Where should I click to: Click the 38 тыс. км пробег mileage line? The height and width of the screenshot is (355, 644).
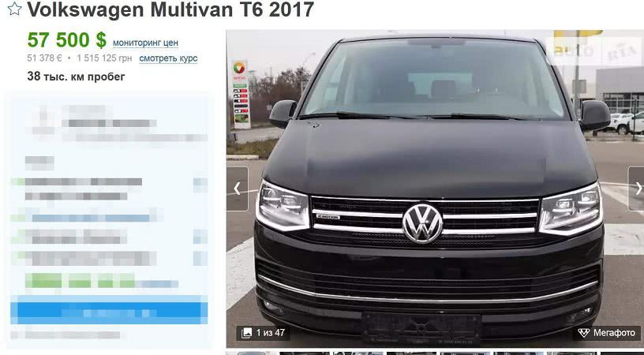[76, 77]
